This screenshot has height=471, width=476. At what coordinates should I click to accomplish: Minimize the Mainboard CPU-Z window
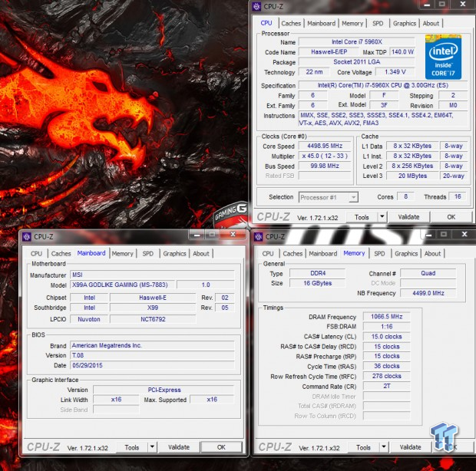197,235
